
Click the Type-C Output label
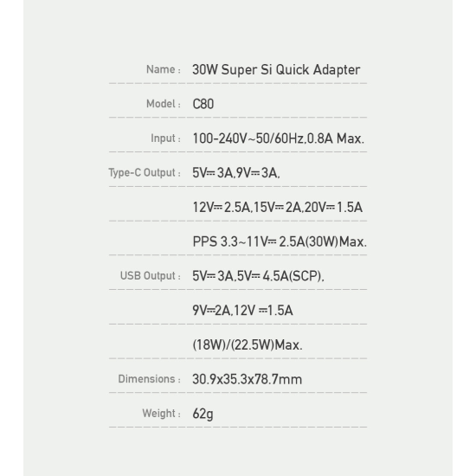145,173
